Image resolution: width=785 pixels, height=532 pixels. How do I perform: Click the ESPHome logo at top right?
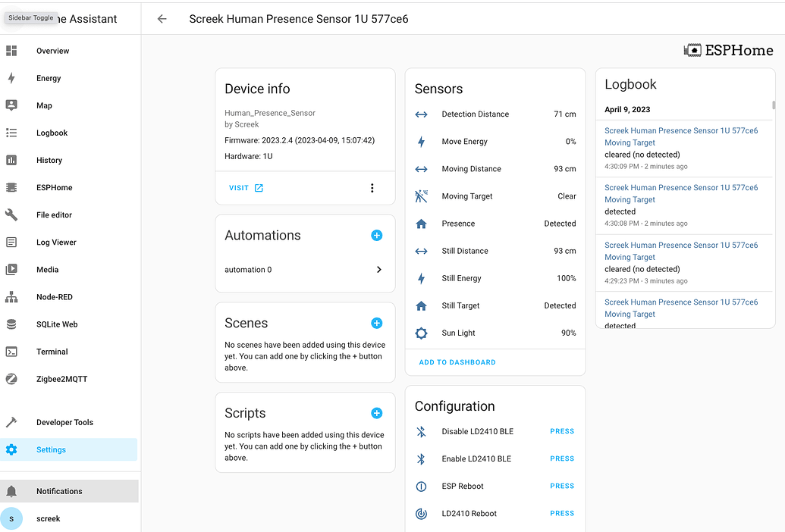pos(728,51)
